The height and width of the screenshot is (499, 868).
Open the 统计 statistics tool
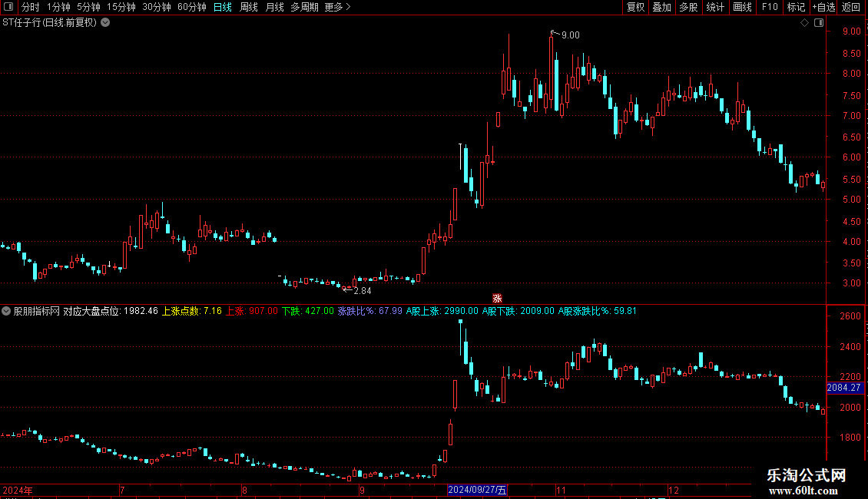pyautogui.click(x=715, y=7)
